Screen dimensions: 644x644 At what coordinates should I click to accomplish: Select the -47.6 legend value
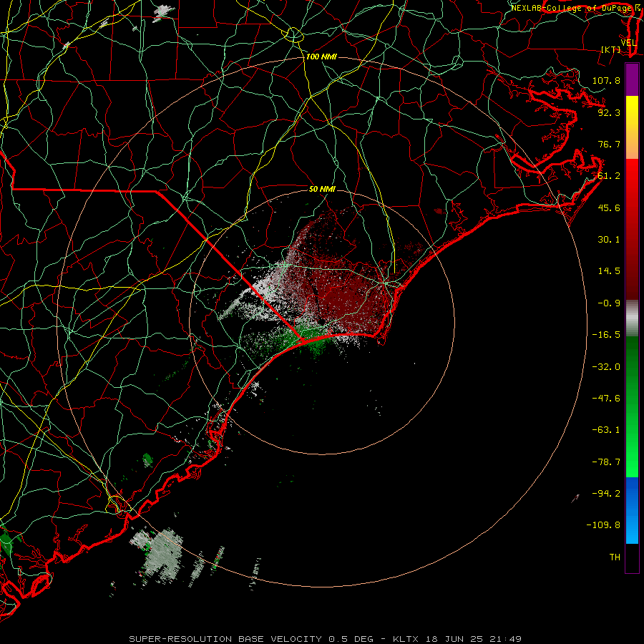coord(606,399)
